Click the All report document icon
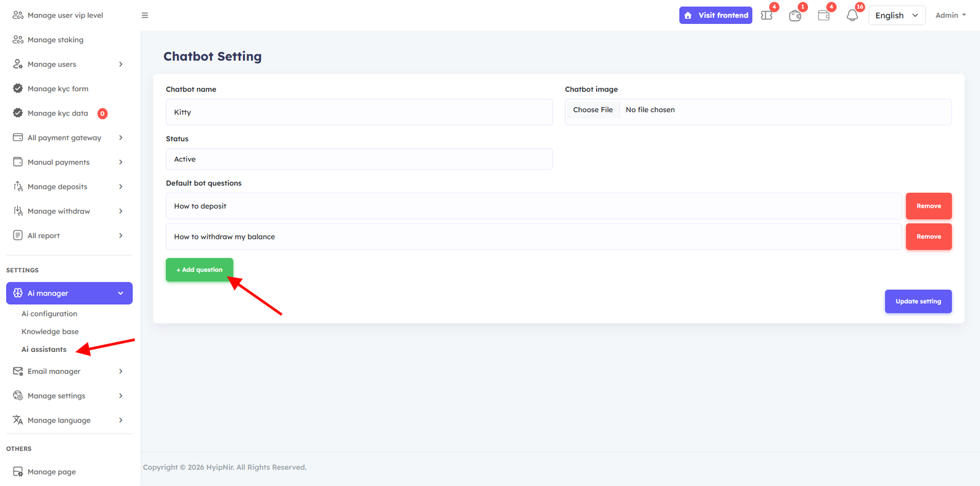The width and height of the screenshot is (980, 486). point(18,236)
